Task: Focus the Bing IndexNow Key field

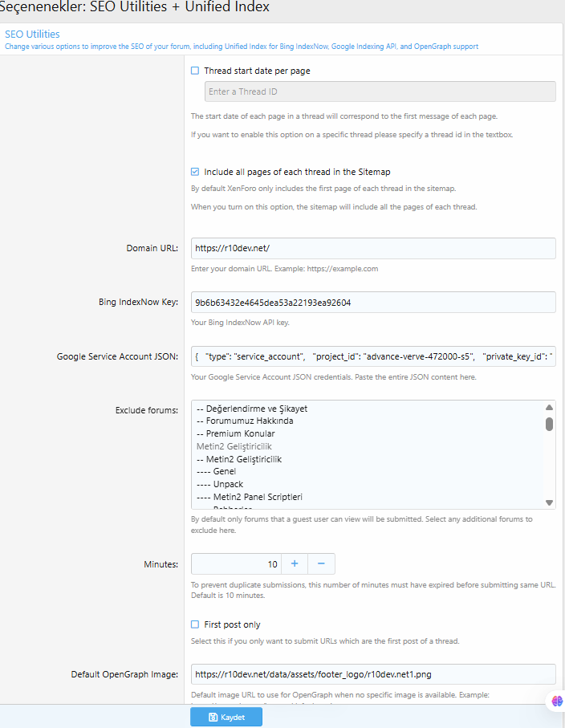Action: coord(373,303)
